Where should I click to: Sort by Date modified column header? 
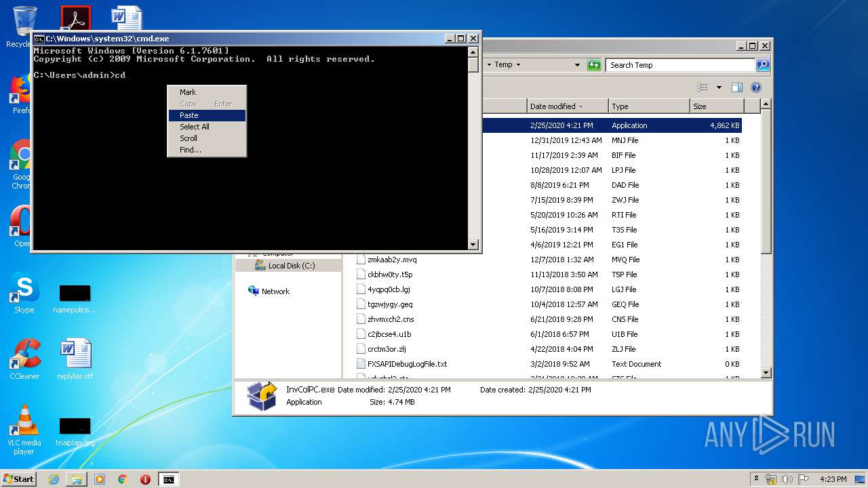coord(567,106)
